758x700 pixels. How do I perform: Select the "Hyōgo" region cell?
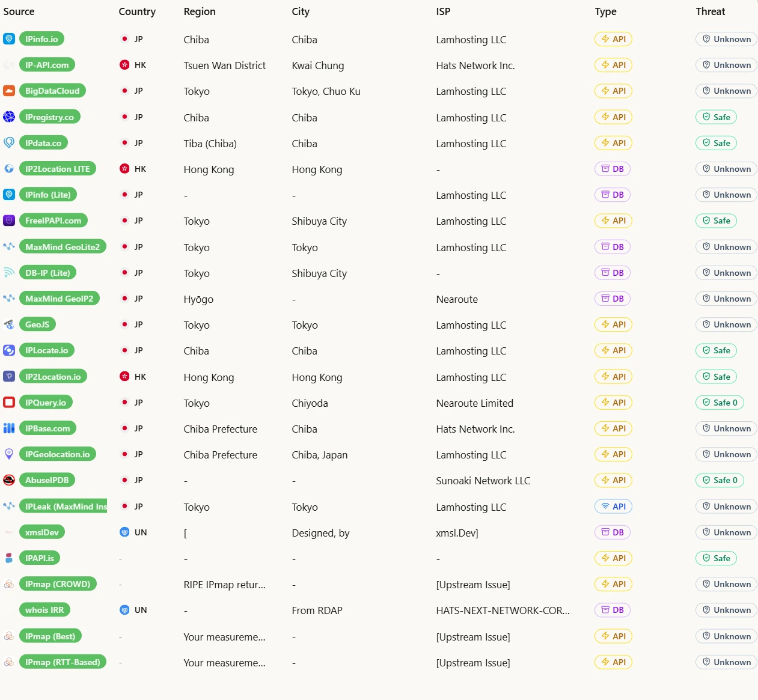click(198, 299)
